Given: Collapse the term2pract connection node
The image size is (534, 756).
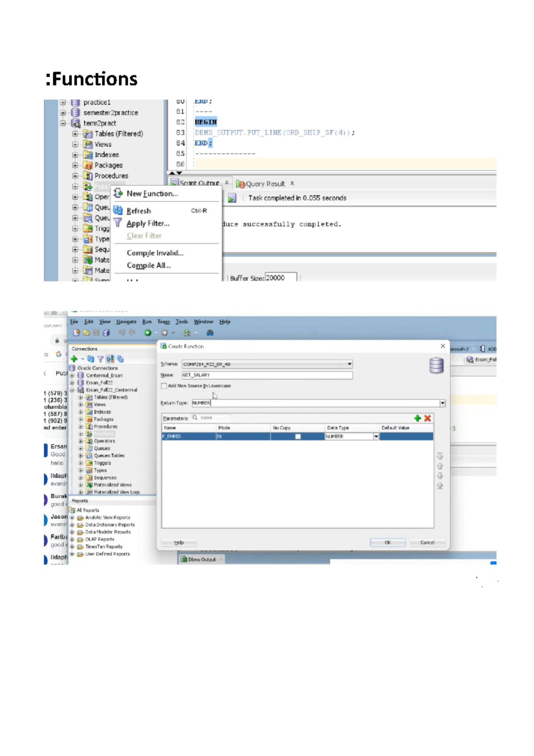Looking at the screenshot, I should point(63,123).
